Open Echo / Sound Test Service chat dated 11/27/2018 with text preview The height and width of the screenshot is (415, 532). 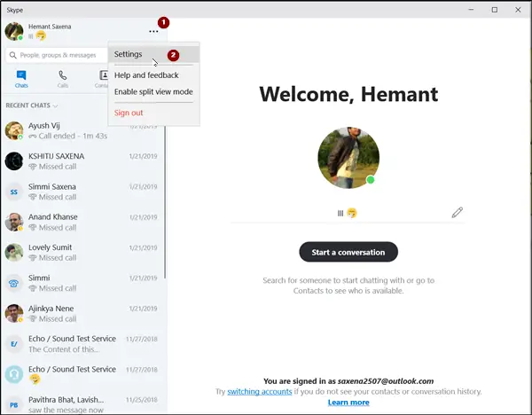(x=82, y=344)
